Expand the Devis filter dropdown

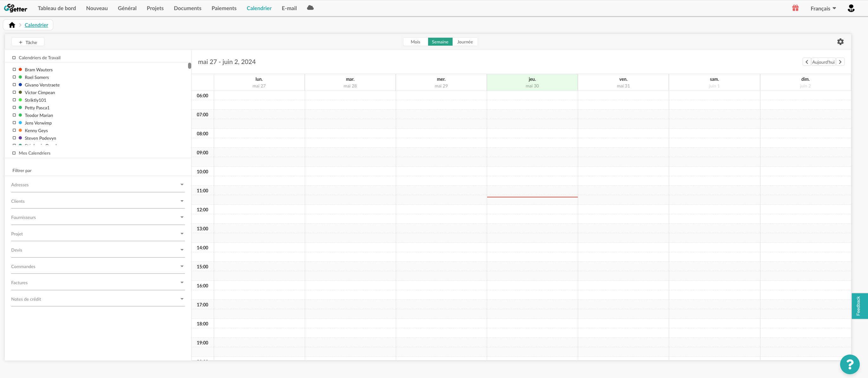(x=98, y=250)
